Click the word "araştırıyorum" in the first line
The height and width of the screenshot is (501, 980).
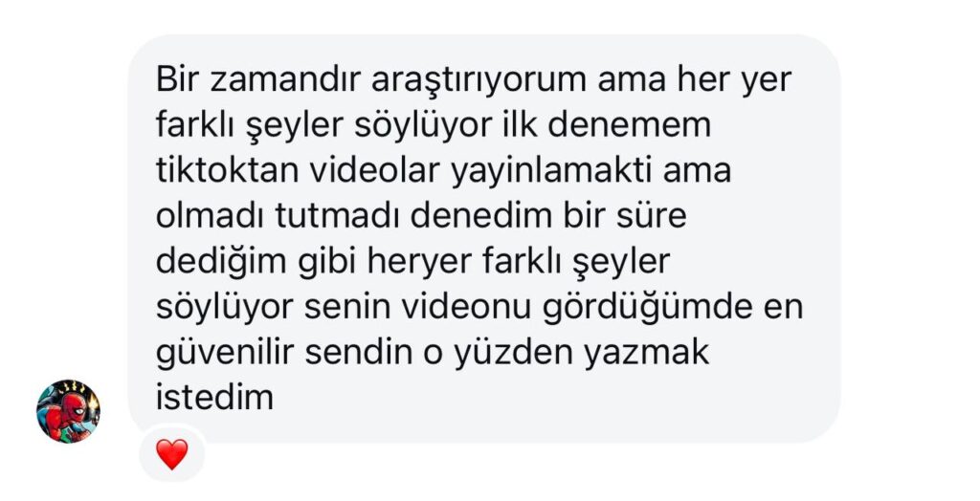click(479, 82)
